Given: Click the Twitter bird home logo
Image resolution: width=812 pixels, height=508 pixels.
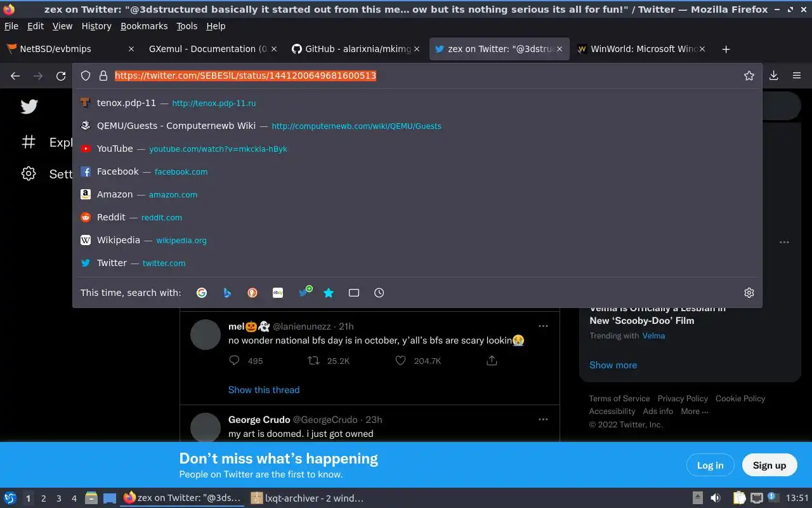Looking at the screenshot, I should (x=29, y=107).
